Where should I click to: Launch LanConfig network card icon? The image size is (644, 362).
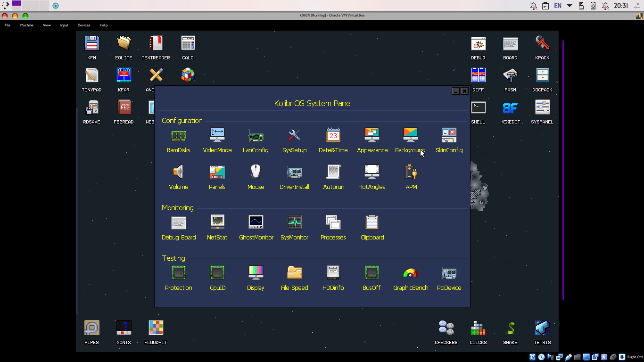pos(256,135)
